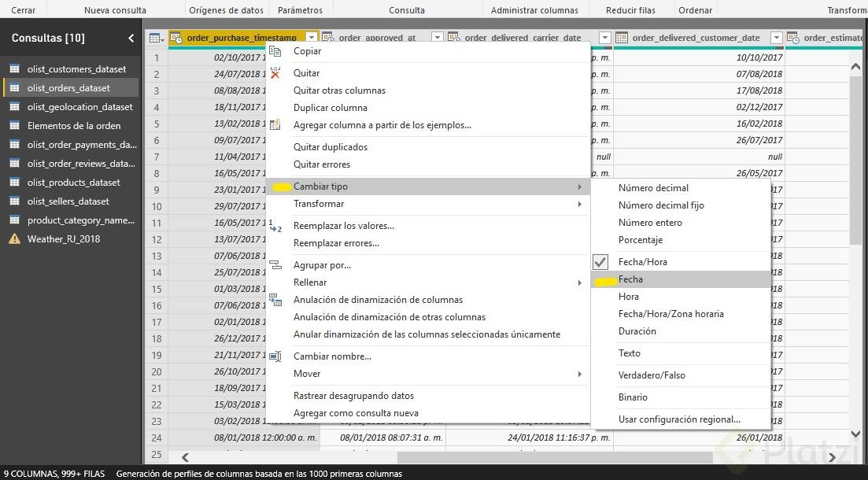Select Texto type

[x=630, y=353]
